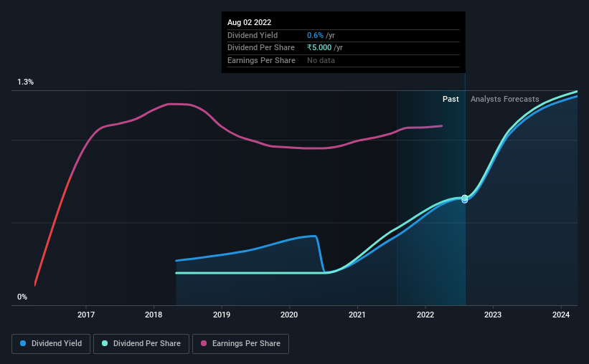Click the blue Dividend Yield legend dot

point(23,343)
